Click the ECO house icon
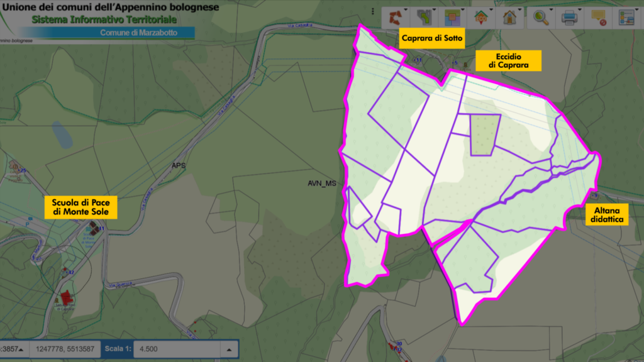The width and height of the screenshot is (644, 362). pos(480,18)
